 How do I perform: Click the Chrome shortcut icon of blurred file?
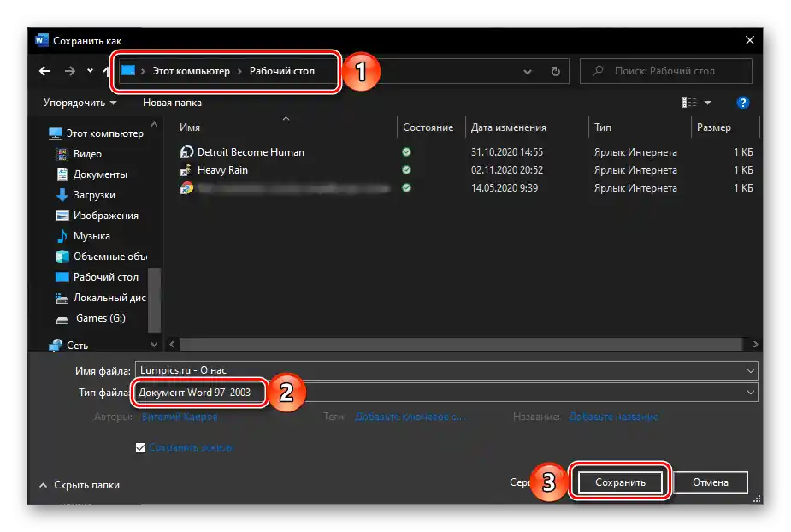point(186,188)
